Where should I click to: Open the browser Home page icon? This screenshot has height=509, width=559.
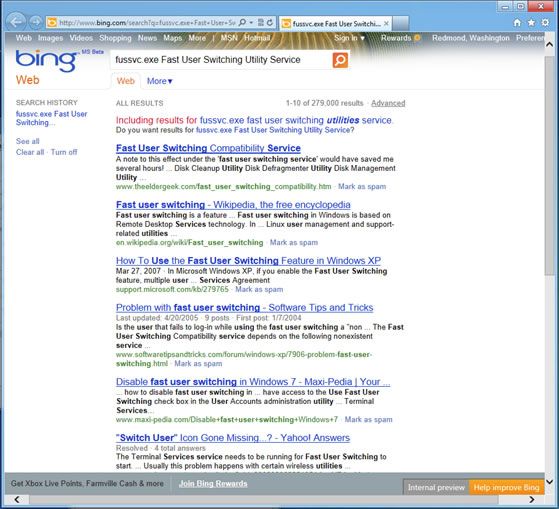pyautogui.click(x=517, y=22)
